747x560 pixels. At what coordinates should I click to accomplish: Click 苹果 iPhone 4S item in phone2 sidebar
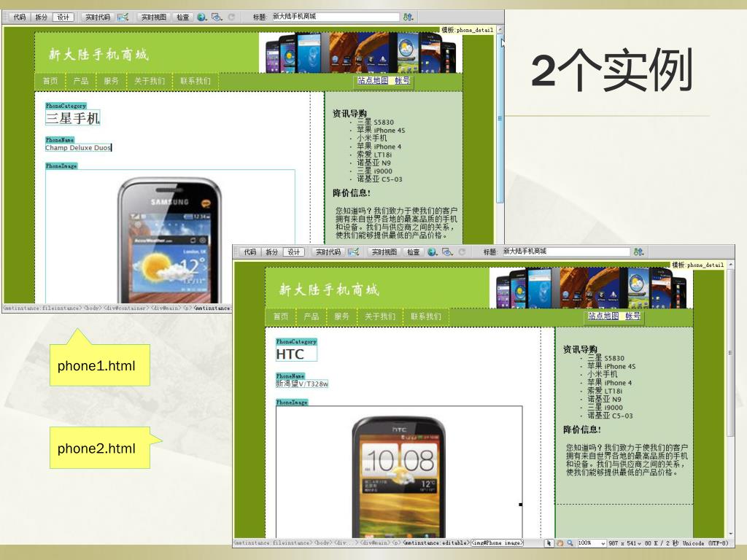coord(611,366)
